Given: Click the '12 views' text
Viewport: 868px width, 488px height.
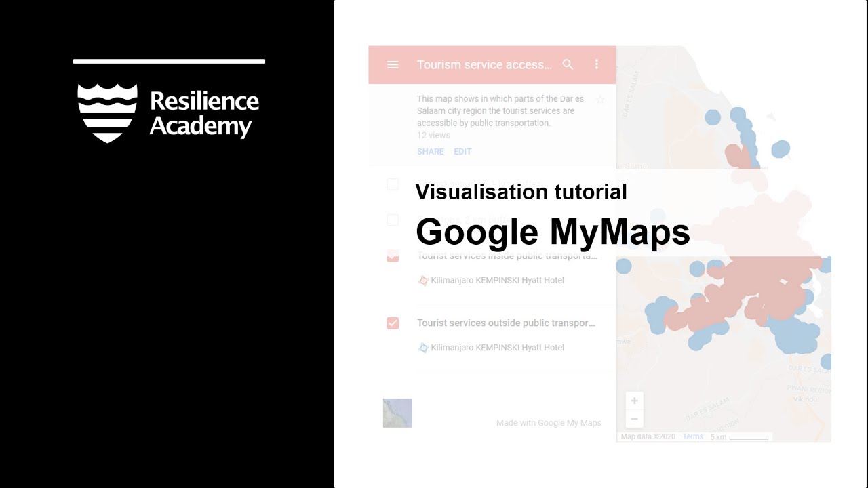Looking at the screenshot, I should (x=433, y=136).
